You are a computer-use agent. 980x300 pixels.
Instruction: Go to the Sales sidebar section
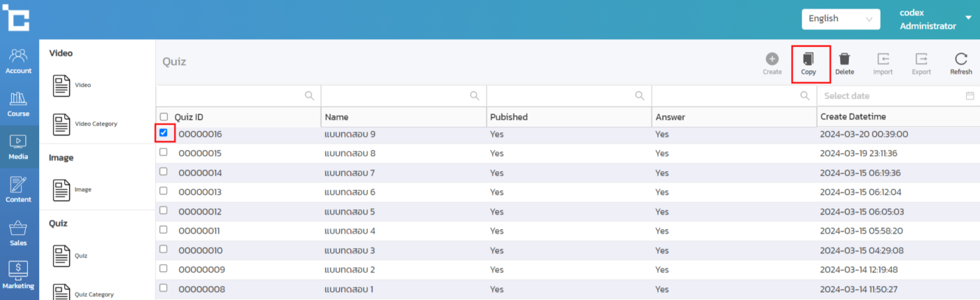click(19, 233)
